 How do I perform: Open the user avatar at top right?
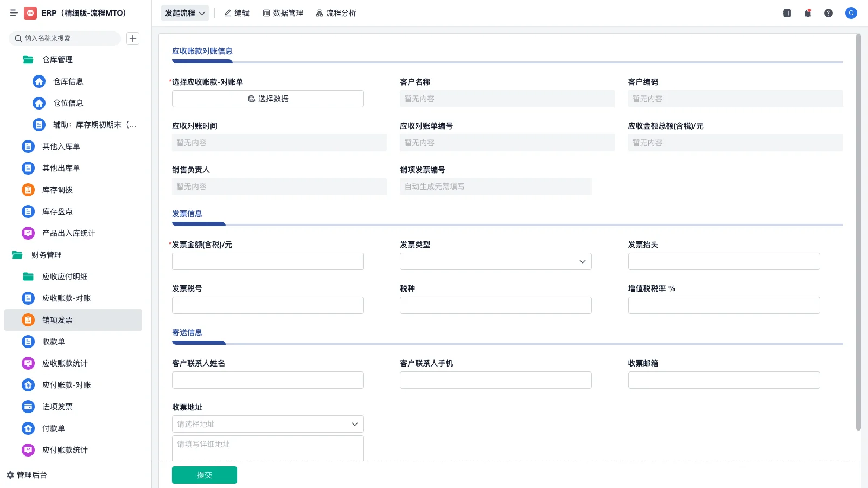coord(851,13)
